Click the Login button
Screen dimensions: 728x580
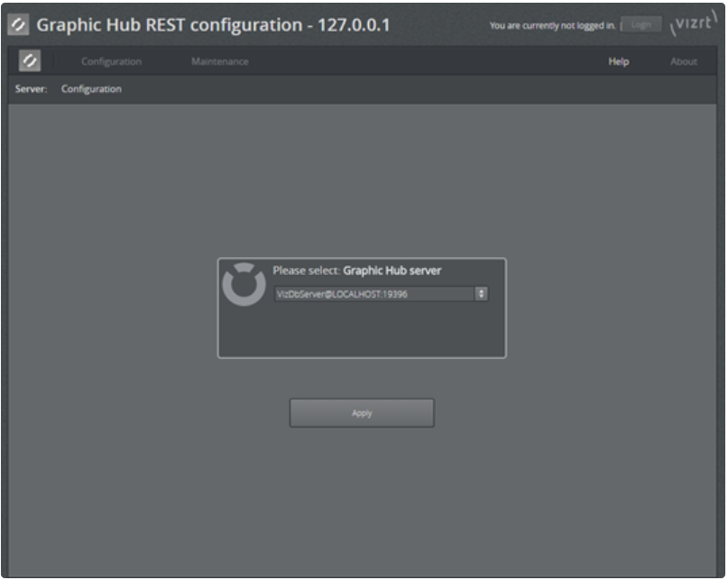641,24
